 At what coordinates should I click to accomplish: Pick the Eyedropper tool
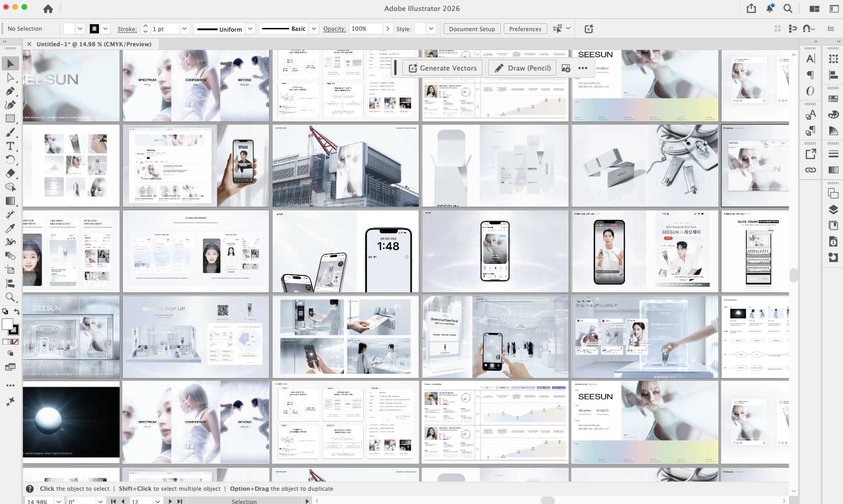coord(10,228)
